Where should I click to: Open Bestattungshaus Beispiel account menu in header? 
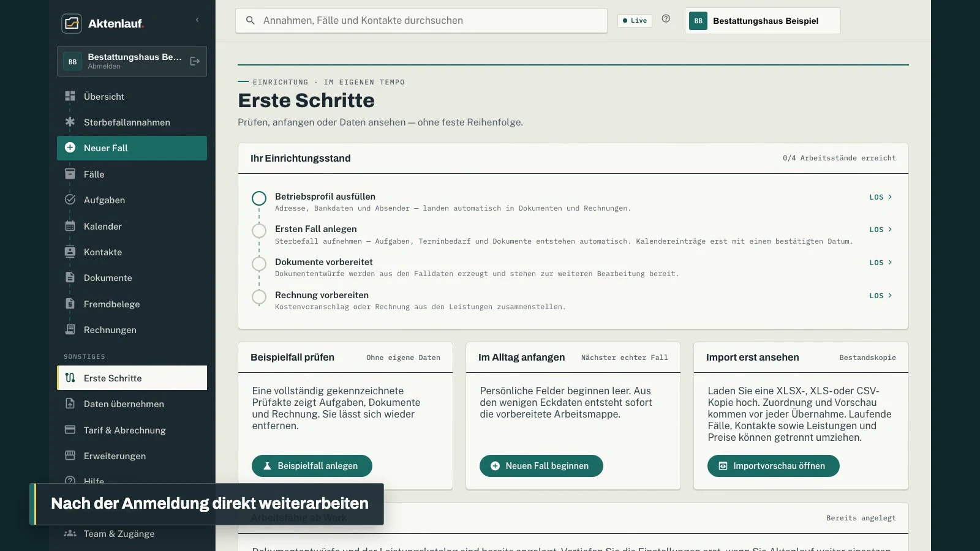point(763,21)
